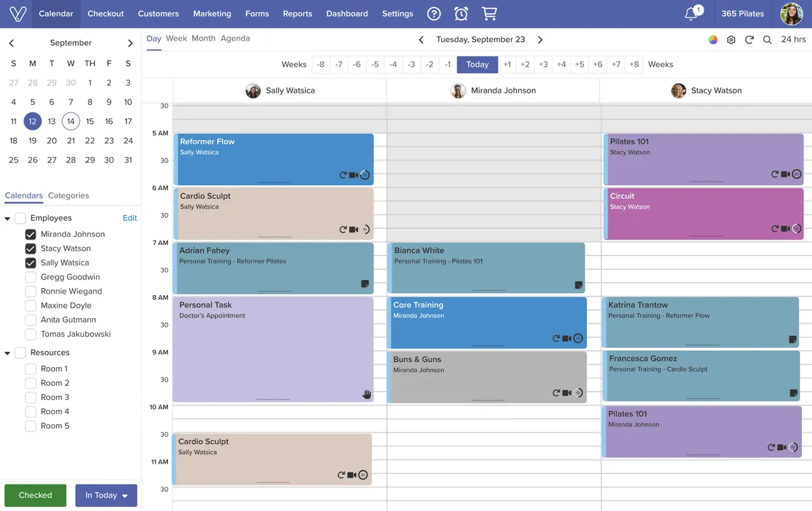Open the Dashboard menu

click(x=347, y=14)
